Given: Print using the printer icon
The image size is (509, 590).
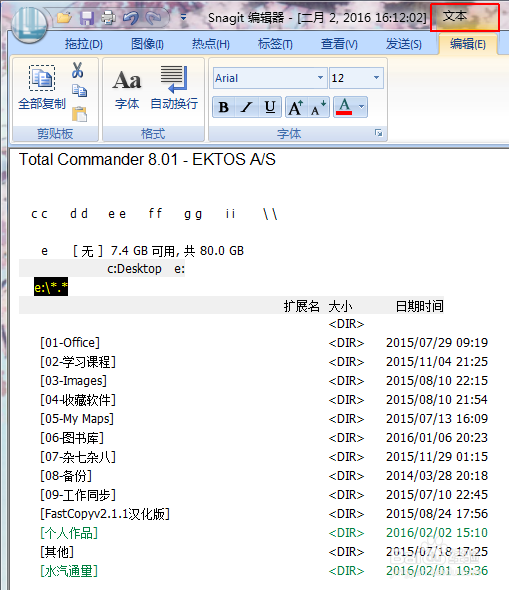Looking at the screenshot, I should (108, 18).
